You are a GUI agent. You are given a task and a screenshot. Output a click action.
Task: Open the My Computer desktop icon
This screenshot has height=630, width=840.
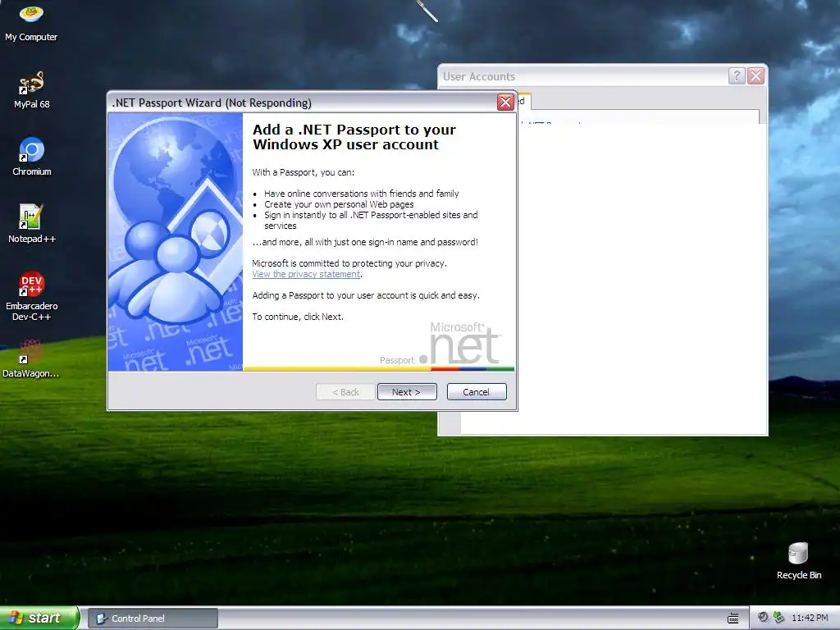tap(31, 22)
